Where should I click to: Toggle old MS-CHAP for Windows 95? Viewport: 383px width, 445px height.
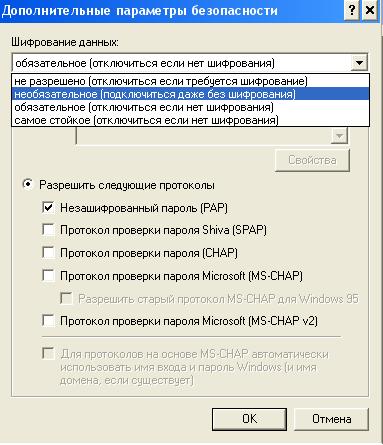[66, 299]
